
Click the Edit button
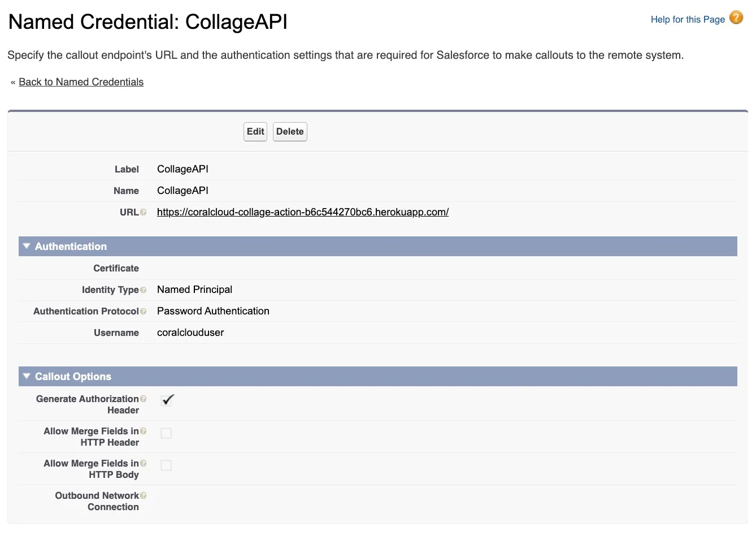point(255,132)
